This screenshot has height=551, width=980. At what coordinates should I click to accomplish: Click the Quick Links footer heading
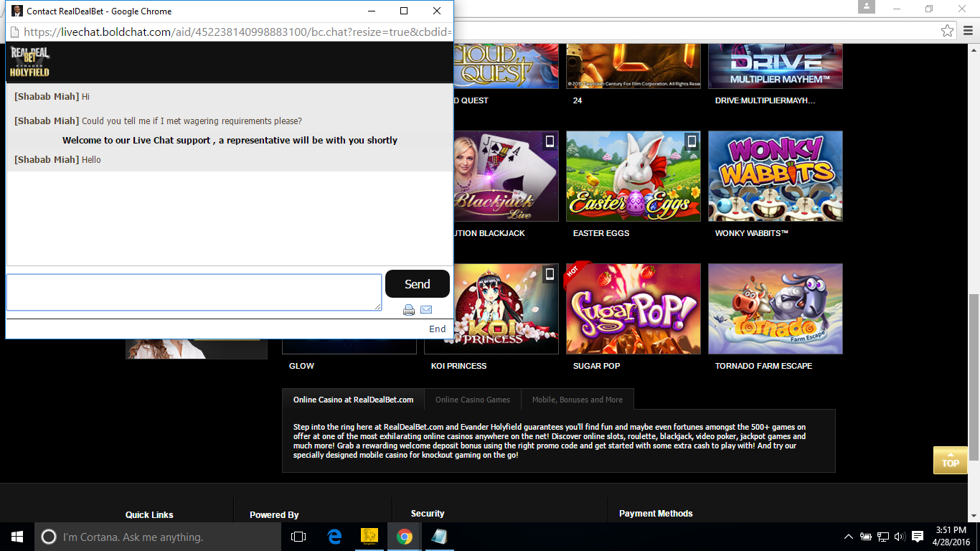click(x=149, y=514)
